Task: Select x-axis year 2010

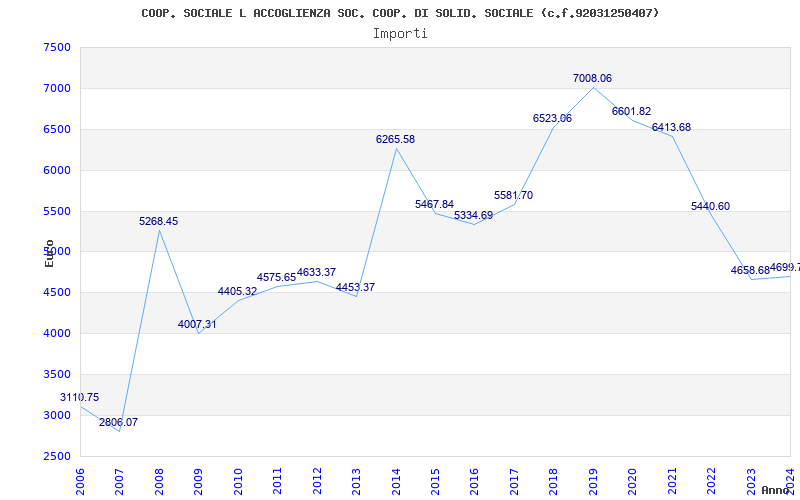Action: 237,481
